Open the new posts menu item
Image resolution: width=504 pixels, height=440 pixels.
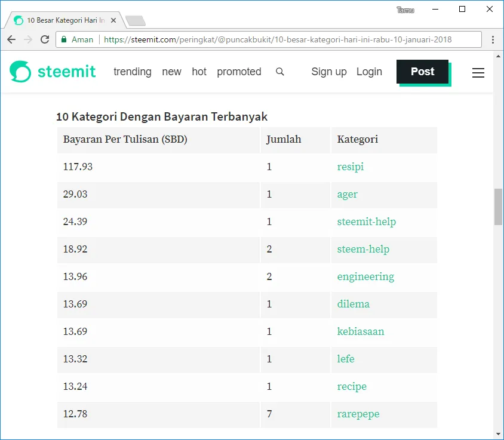click(x=171, y=72)
